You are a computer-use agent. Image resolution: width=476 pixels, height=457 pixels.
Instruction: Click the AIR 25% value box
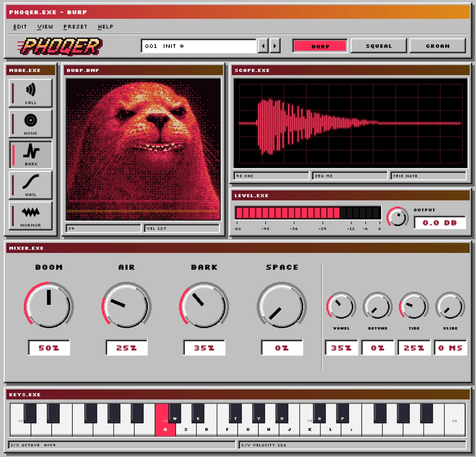[x=127, y=347]
